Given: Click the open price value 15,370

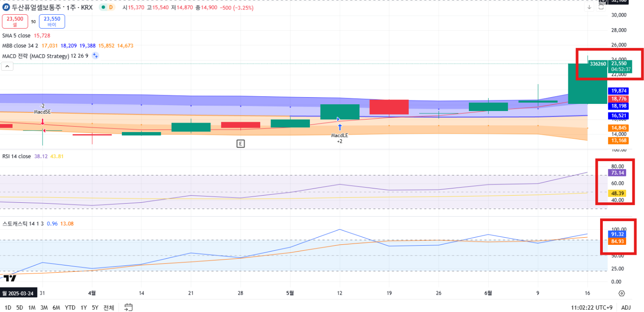Looking at the screenshot, I should [137, 8].
